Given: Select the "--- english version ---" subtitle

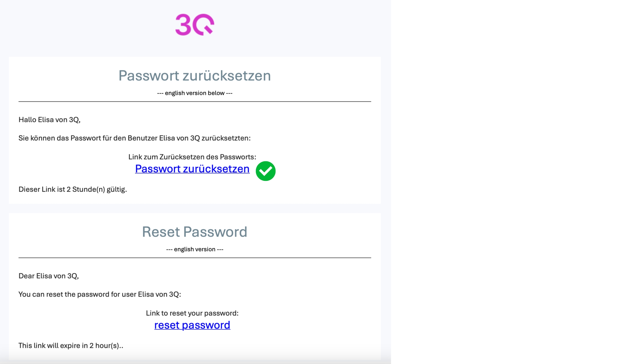Looking at the screenshot, I should (195, 249).
